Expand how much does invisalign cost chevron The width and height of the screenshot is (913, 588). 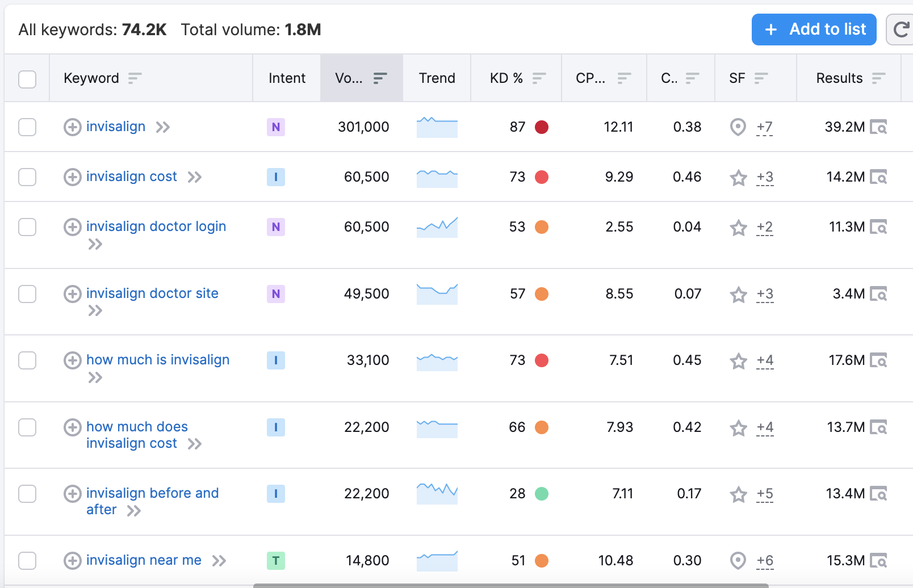pyautogui.click(x=195, y=444)
